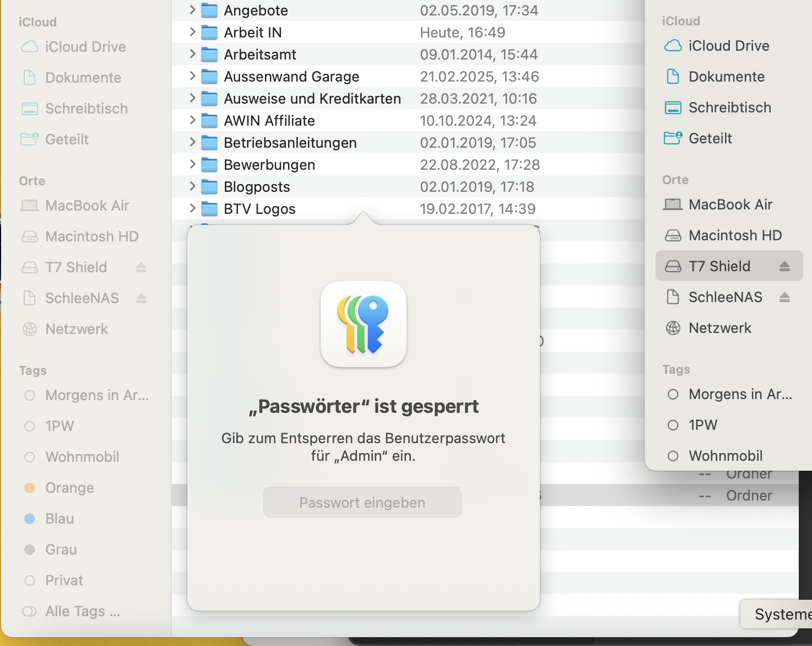Show 'Alle Tags …' in left sidebar
This screenshot has width=812, height=646.
tap(71, 611)
